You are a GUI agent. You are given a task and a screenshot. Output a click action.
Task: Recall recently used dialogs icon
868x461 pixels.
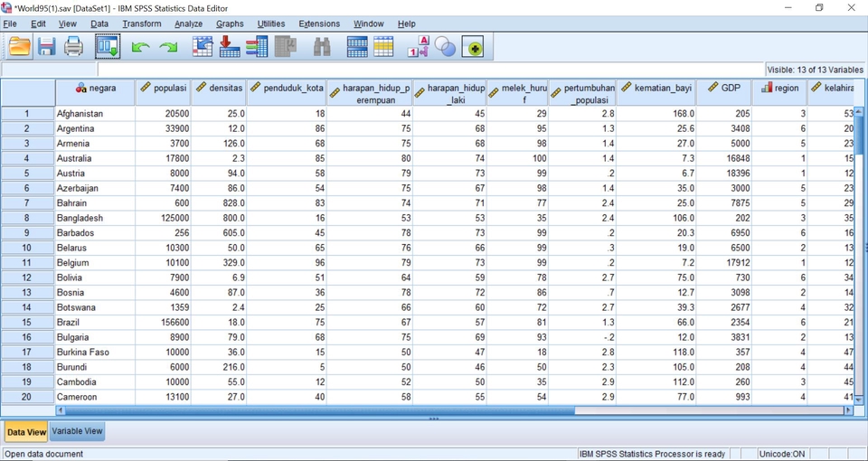click(x=107, y=46)
